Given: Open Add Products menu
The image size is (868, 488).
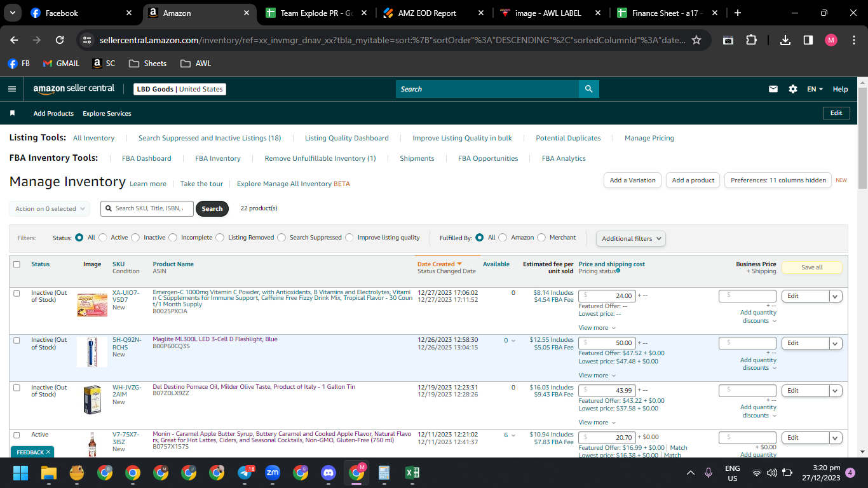Looking at the screenshot, I should (x=53, y=114).
